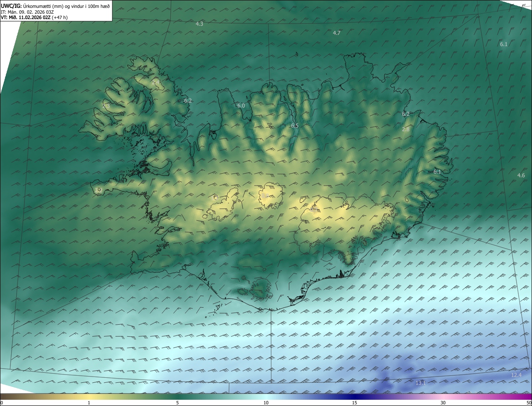532x406 pixels.
Task: Click the title 'UWC/IG: Úrkomumætti (mm) og vindur' line
Action: (x=56, y=6)
